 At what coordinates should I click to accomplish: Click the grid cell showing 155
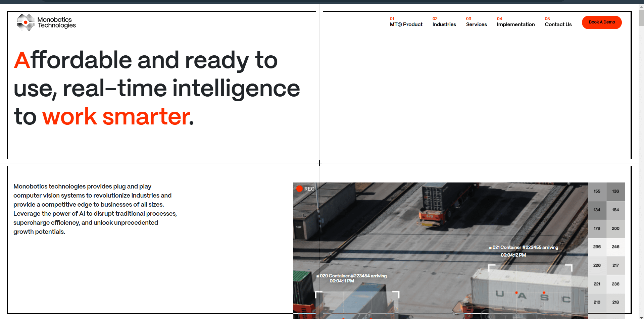(x=597, y=191)
